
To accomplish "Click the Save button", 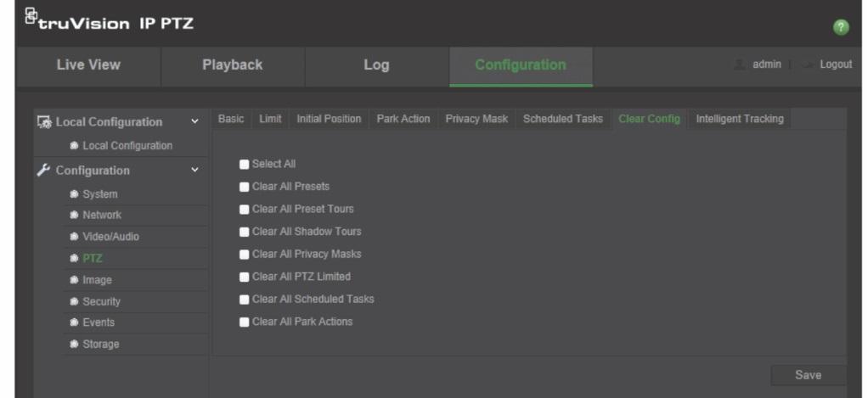I will (809, 375).
